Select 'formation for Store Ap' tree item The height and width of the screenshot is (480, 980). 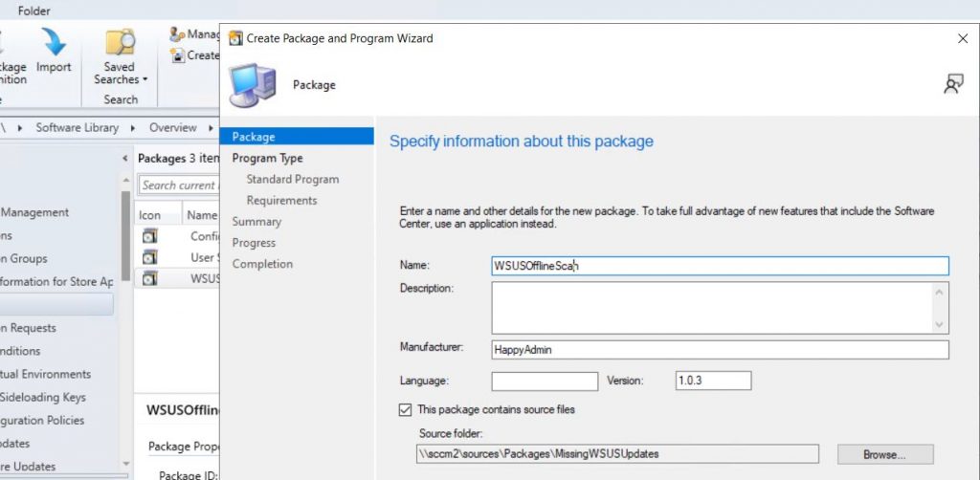pos(56,281)
